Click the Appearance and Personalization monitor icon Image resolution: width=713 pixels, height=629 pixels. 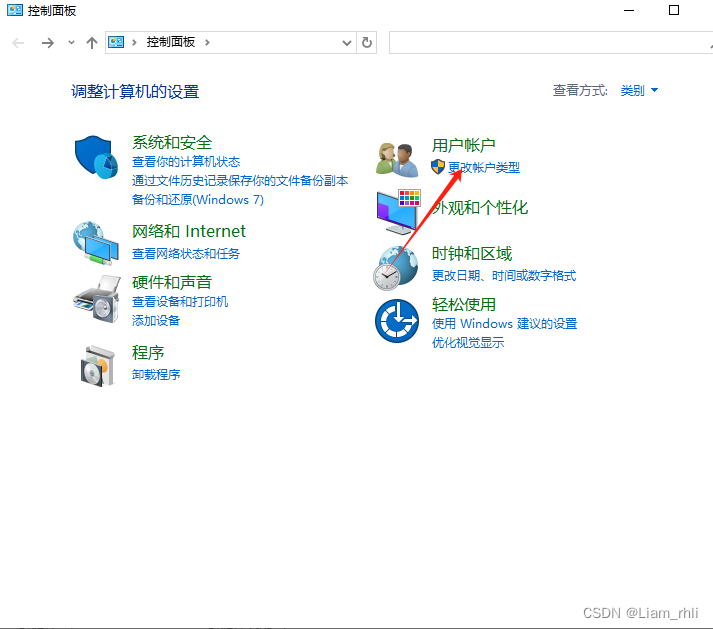(x=398, y=212)
